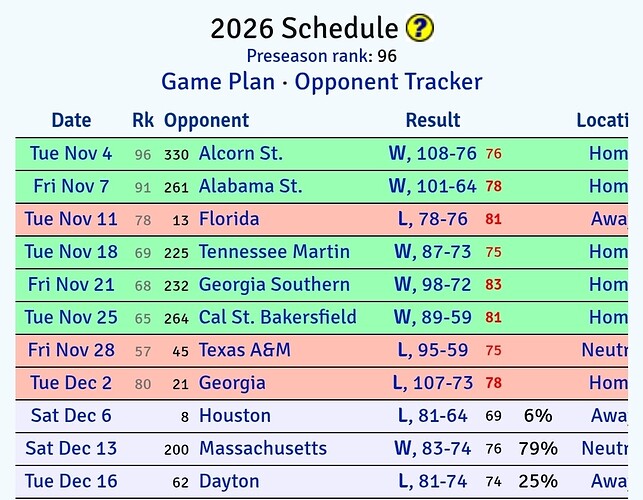Click the Opponent column header
Image resolution: width=643 pixels, height=500 pixels.
[206, 120]
